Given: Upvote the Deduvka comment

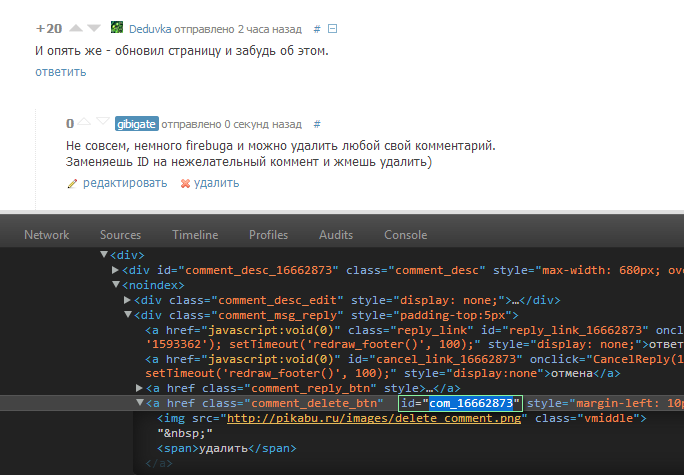Looking at the screenshot, I should pos(75,28).
